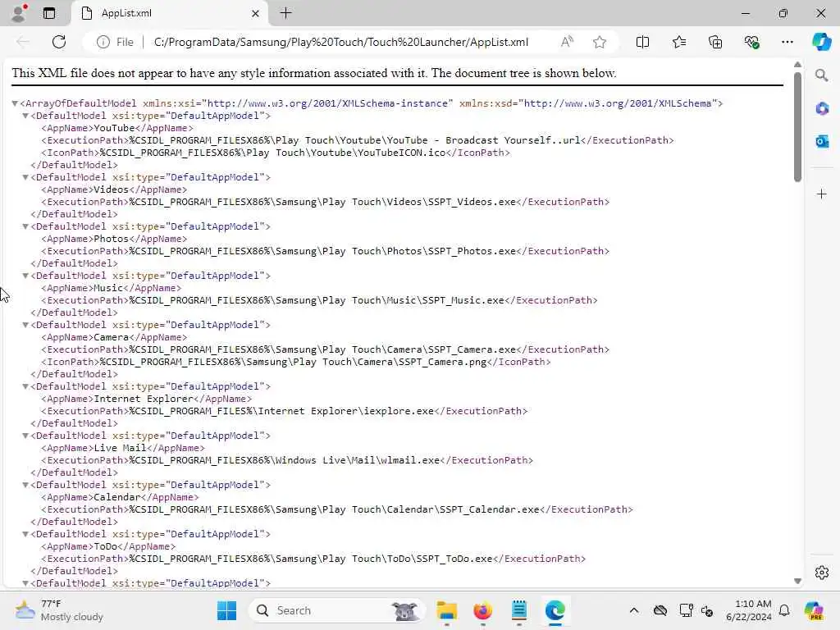840x630 pixels.
Task: Click the iexplore.exe execution path line
Action: coord(285,412)
